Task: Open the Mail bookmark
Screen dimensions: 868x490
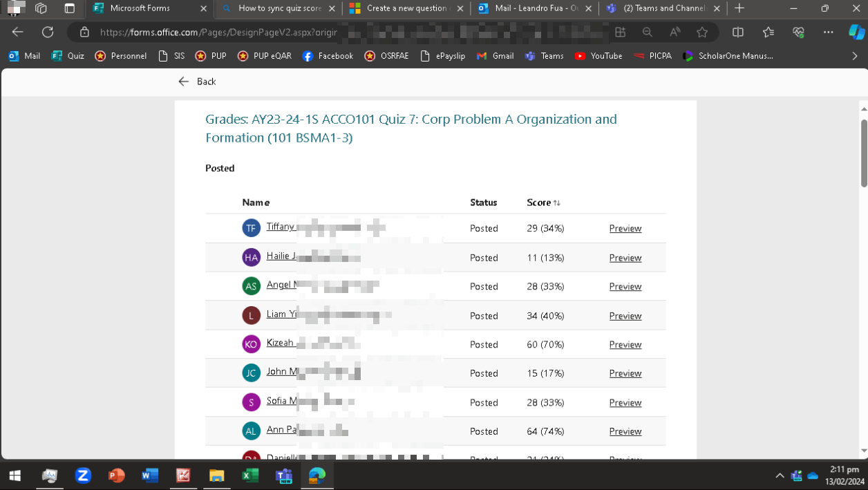Action: pos(25,56)
